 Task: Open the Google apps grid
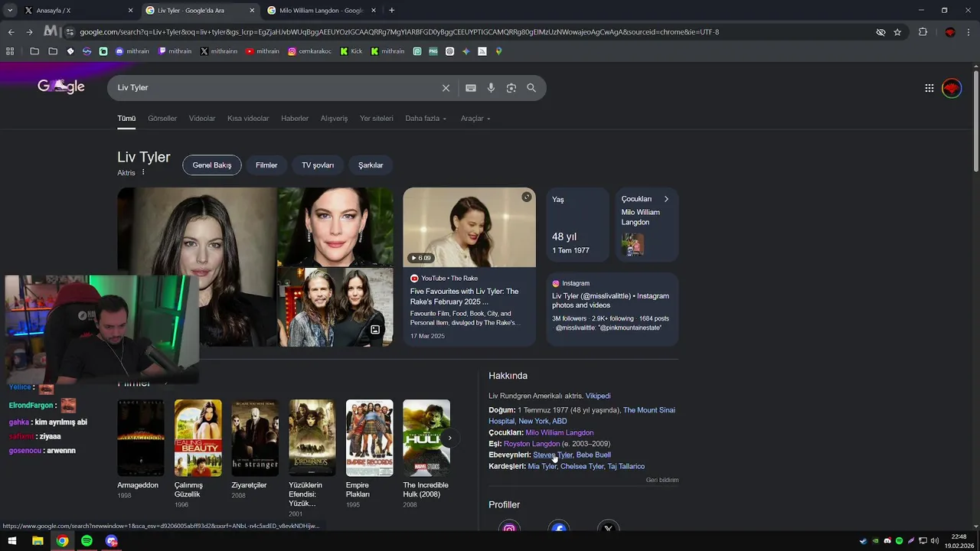click(x=929, y=88)
